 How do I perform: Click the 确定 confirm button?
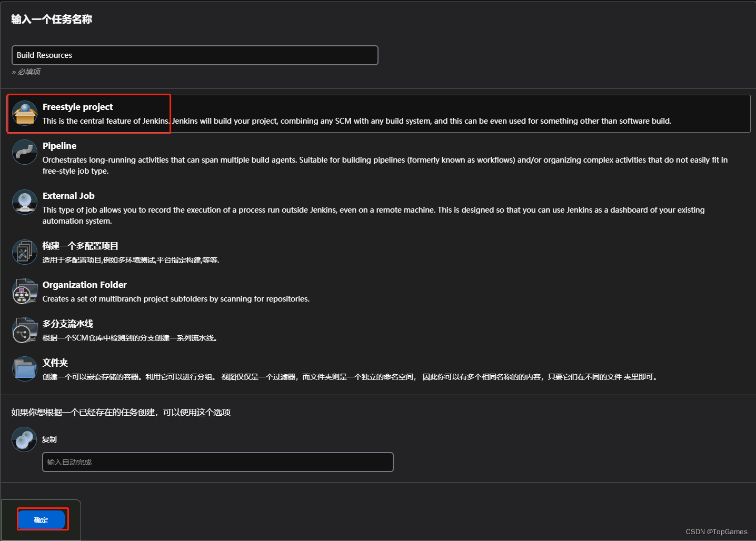pyautogui.click(x=41, y=520)
